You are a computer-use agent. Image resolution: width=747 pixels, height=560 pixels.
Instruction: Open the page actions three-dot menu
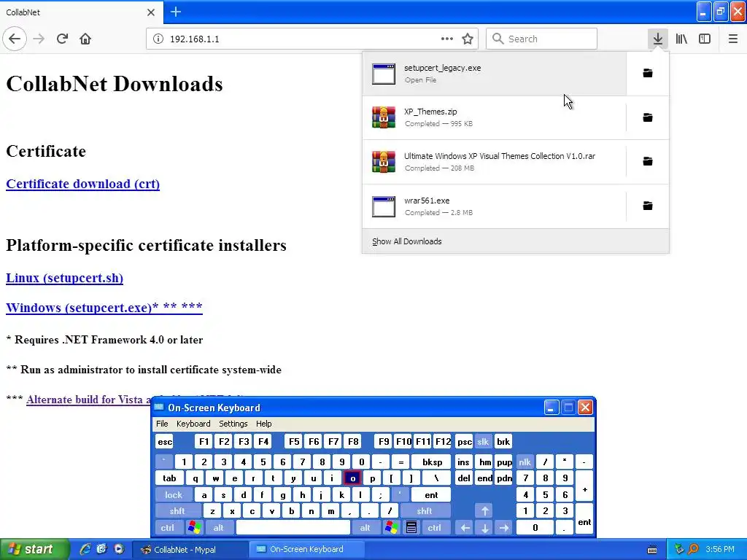pyautogui.click(x=447, y=39)
